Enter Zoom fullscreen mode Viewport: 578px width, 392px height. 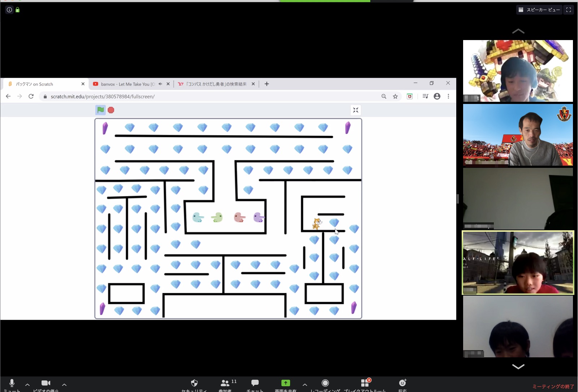(x=569, y=10)
